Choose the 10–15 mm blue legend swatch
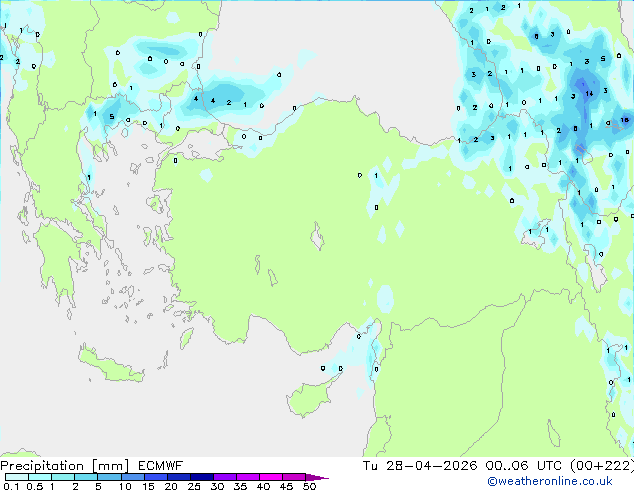634x490 pixels. [132, 477]
